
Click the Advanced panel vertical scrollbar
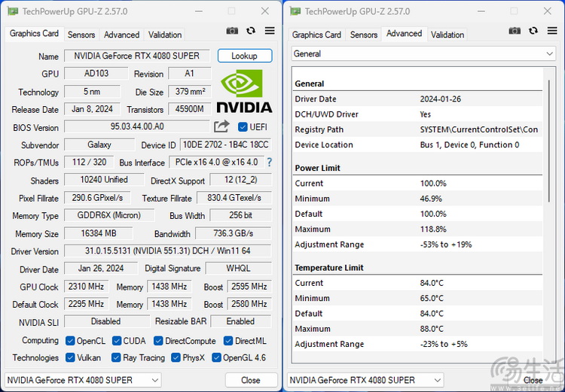coord(549,141)
